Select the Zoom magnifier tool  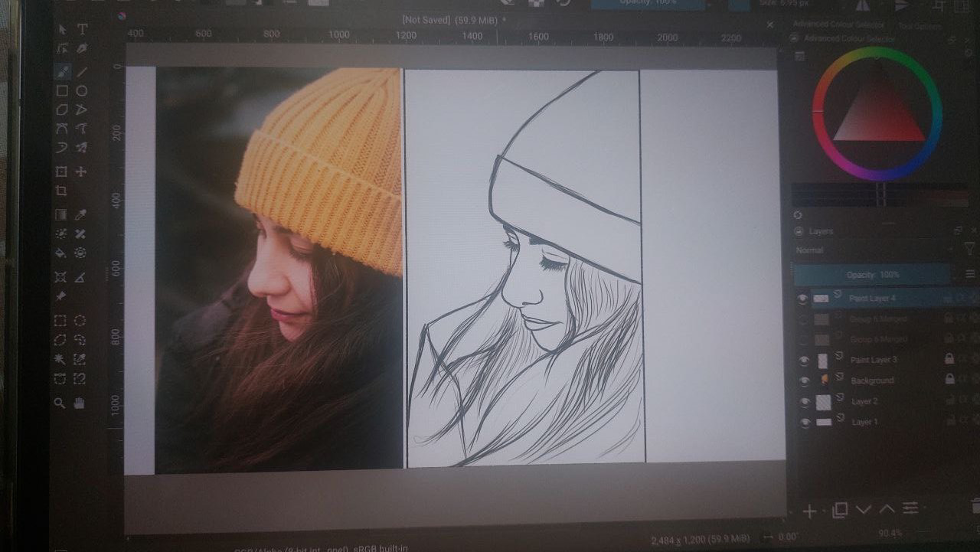tap(60, 403)
